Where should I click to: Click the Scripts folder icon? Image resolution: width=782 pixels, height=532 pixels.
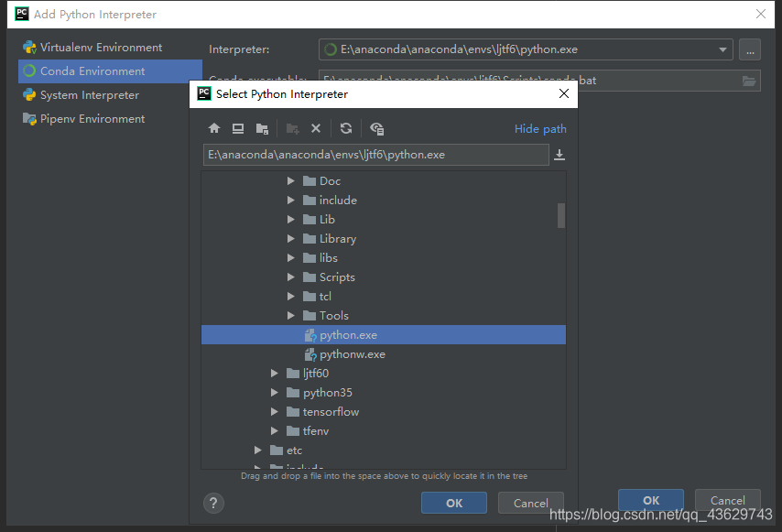click(310, 277)
